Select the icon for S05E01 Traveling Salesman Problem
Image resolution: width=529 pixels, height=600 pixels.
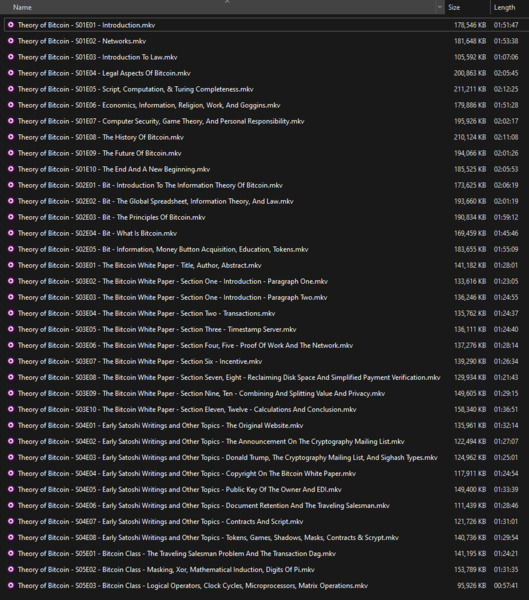[11, 553]
